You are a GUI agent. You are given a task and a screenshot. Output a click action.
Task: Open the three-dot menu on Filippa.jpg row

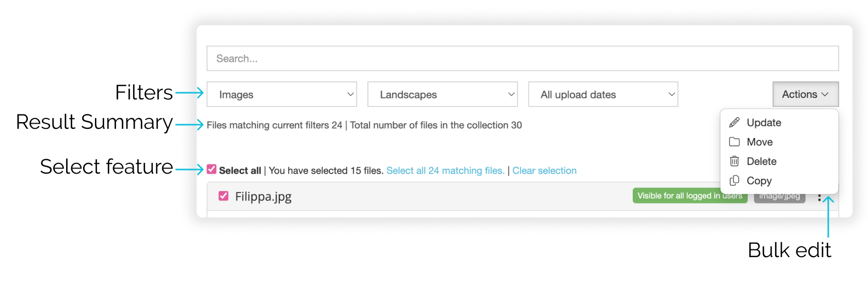(x=819, y=198)
